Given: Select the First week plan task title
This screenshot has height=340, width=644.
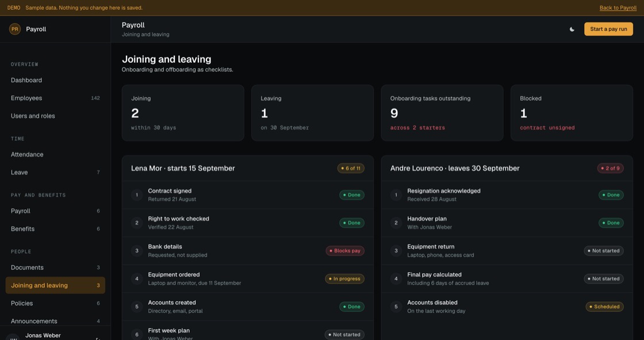Looking at the screenshot, I should pyautogui.click(x=169, y=331).
